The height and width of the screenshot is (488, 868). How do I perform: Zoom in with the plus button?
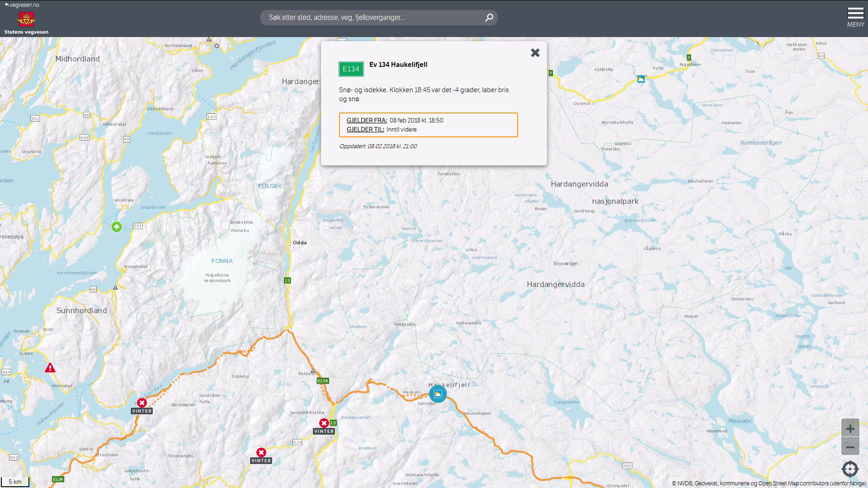point(850,428)
